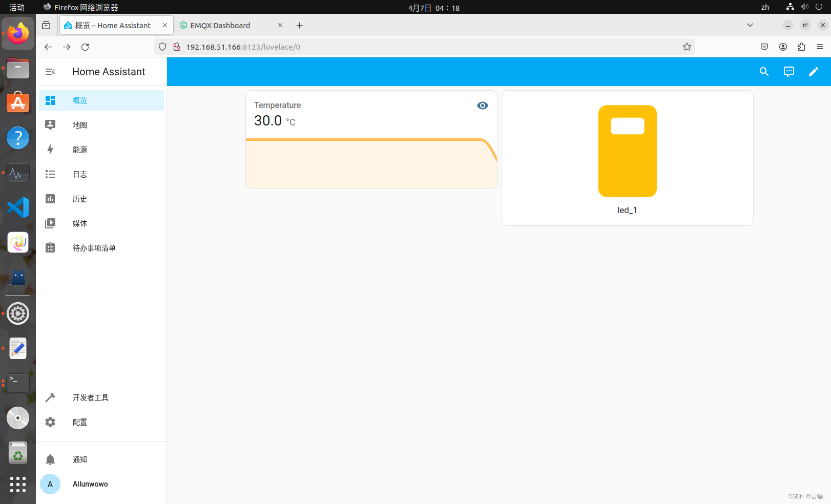
Task: Enable tracking protection via the shield icon
Action: [162, 47]
